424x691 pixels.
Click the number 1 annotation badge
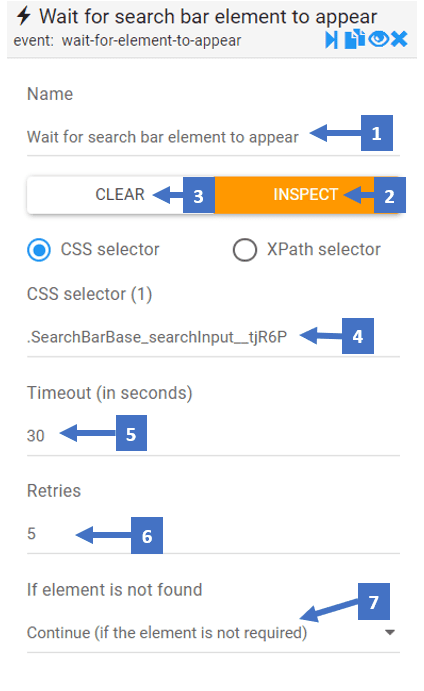coord(376,133)
